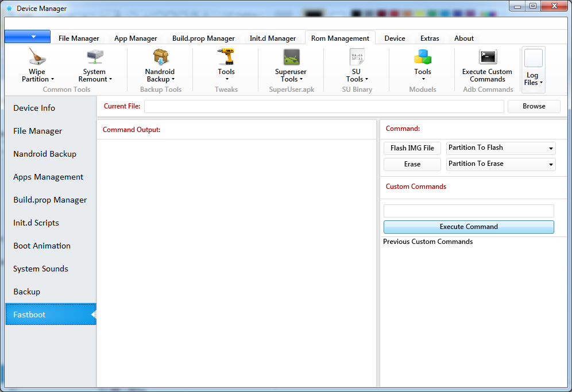Click the custom command input box
The height and width of the screenshot is (392, 572).
pos(469,211)
